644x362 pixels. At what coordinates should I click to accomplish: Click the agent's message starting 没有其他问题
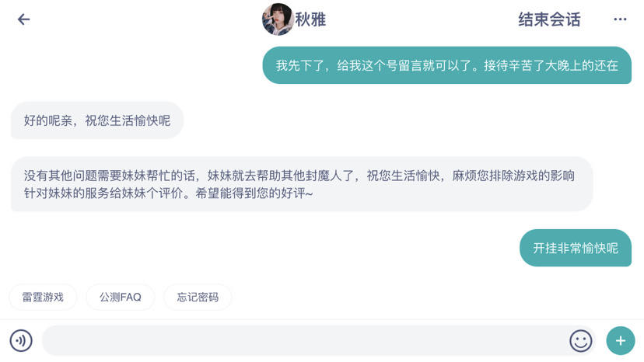coord(302,184)
